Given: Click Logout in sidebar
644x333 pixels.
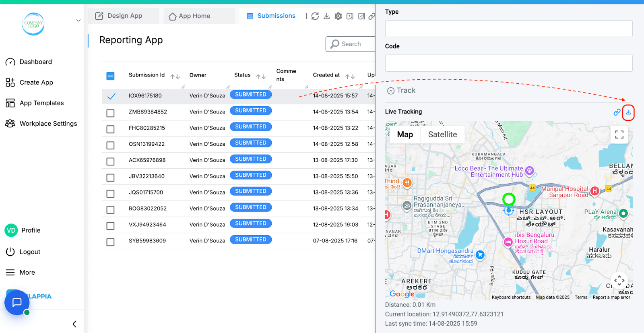Looking at the screenshot, I should 23,252.
